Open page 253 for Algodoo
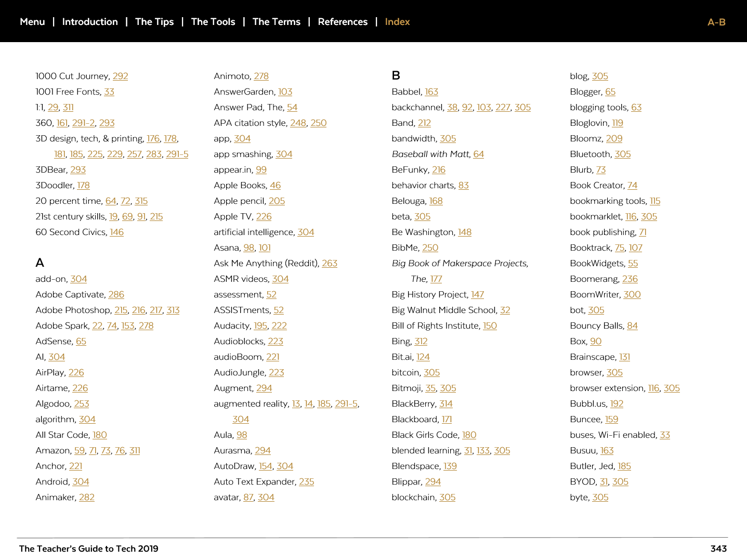 coord(82,403)
